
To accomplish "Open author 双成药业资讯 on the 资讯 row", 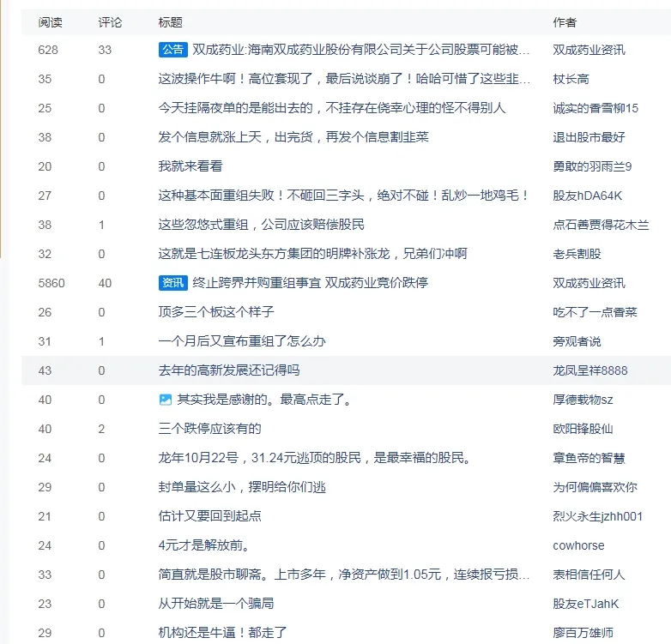I will [589, 283].
